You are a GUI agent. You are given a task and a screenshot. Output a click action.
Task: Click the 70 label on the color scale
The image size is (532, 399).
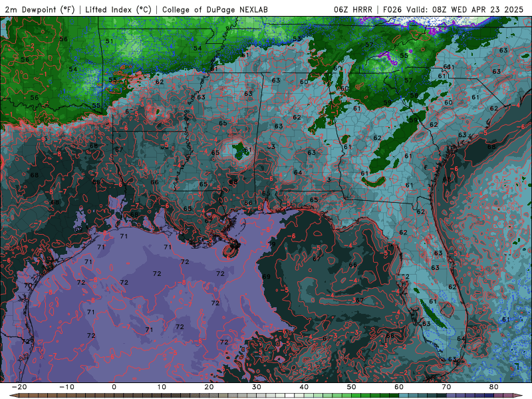pos(446,387)
